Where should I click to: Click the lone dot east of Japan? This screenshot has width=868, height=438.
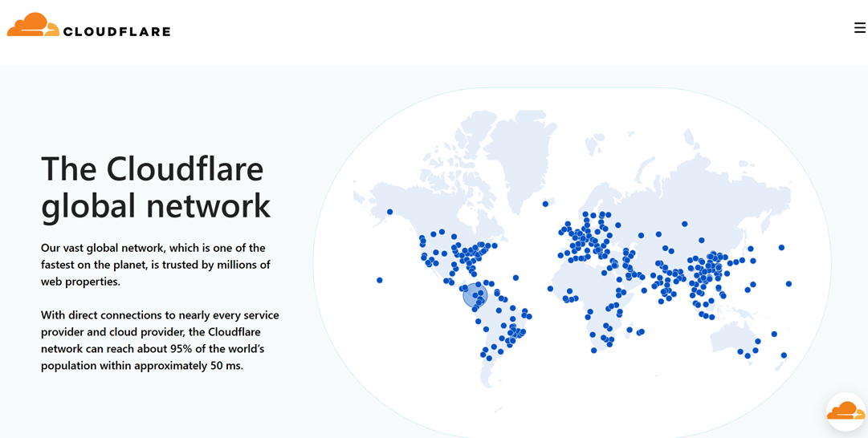click(x=781, y=248)
